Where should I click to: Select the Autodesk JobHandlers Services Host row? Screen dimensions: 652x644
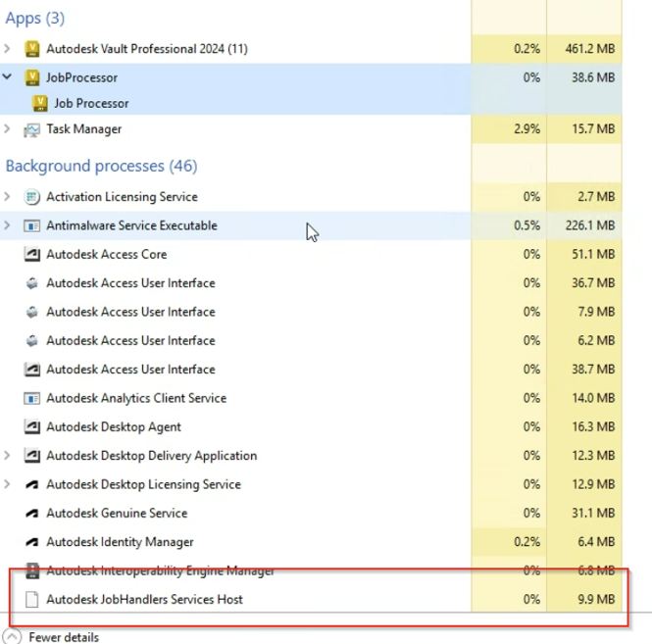[x=311, y=600]
